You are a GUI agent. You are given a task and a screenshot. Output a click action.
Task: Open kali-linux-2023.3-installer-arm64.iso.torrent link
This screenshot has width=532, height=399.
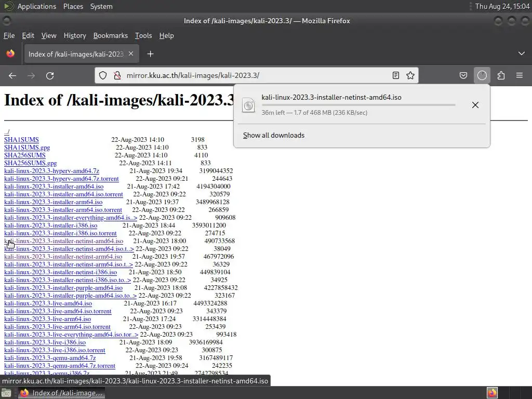point(63,210)
